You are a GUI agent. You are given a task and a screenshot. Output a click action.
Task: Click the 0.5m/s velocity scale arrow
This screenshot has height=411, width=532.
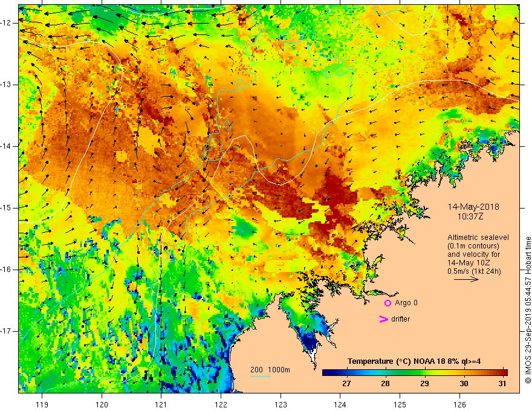click(x=466, y=279)
